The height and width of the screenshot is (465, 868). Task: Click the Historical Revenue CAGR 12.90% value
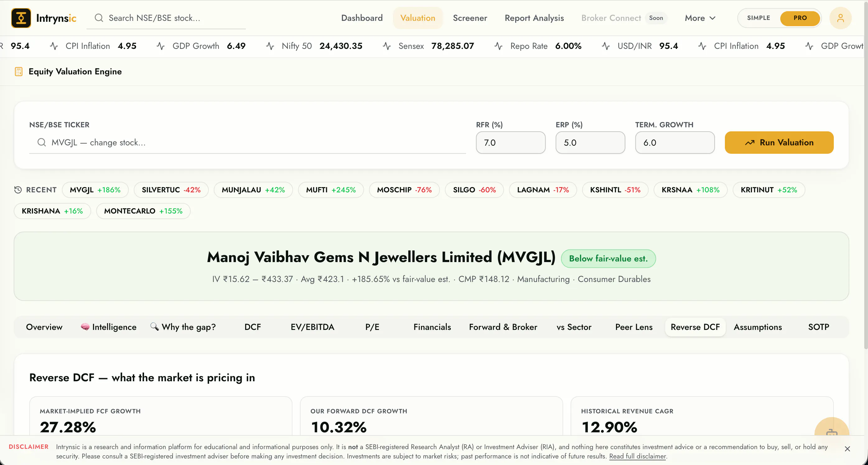609,427
